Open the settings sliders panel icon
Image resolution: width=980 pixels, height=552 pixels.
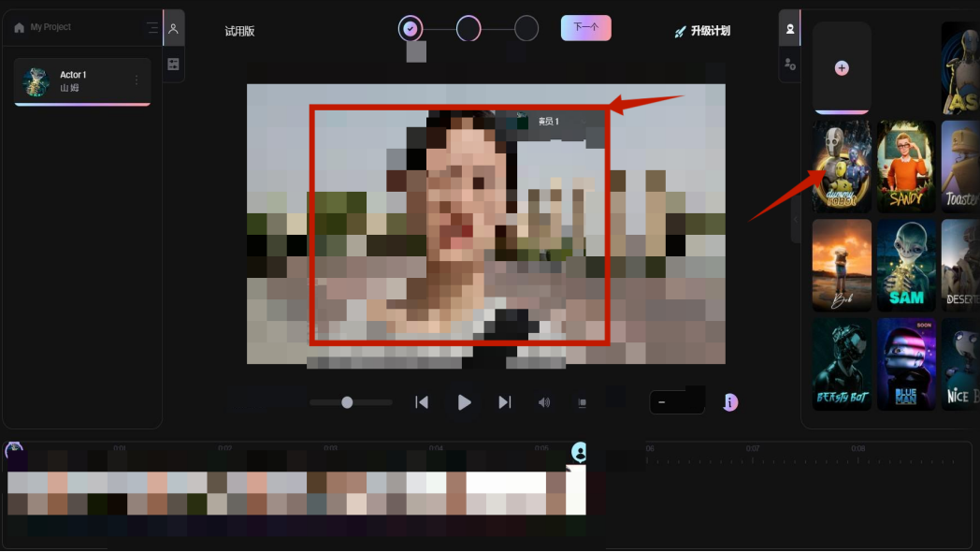[x=173, y=65]
